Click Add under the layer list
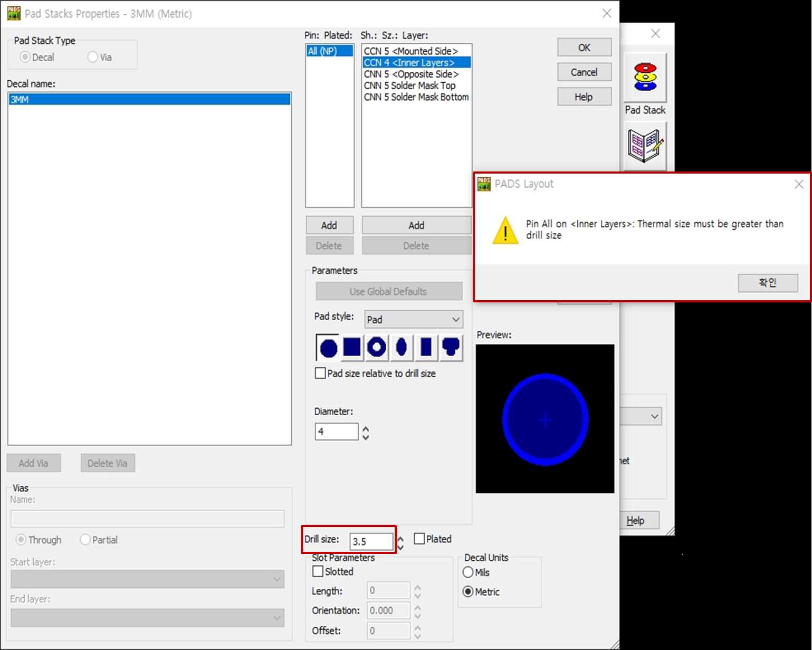 pyautogui.click(x=416, y=225)
